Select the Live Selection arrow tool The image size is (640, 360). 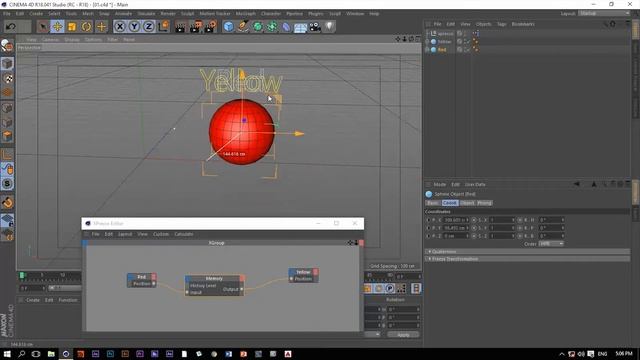[x=42, y=27]
